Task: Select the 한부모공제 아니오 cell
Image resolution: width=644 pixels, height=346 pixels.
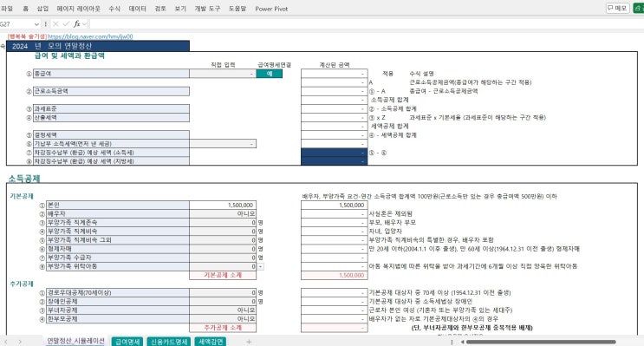Action: (x=223, y=319)
